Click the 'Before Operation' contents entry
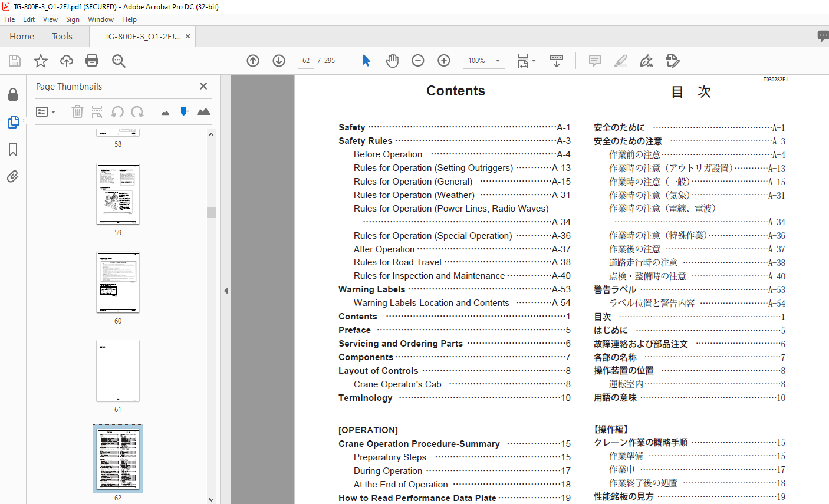The width and height of the screenshot is (829, 504). (388, 154)
